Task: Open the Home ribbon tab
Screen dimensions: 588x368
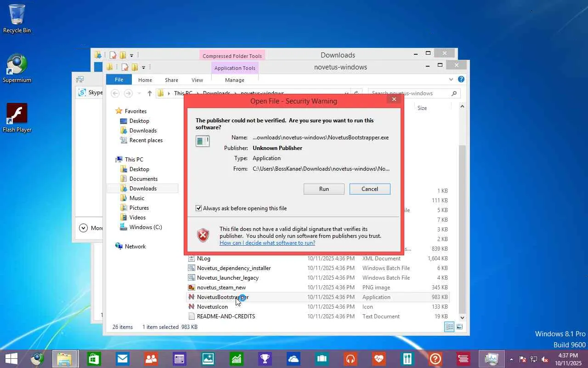Action: click(145, 80)
